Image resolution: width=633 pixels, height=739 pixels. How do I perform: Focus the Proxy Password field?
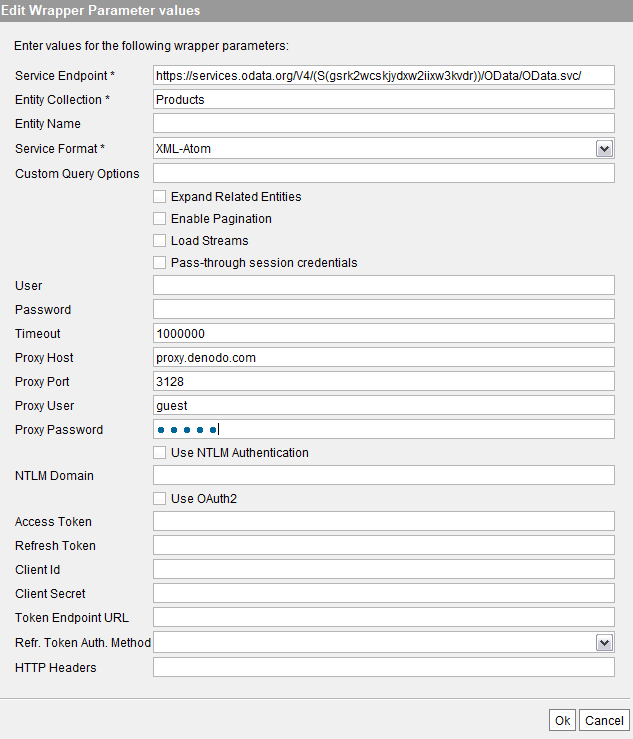pos(384,429)
